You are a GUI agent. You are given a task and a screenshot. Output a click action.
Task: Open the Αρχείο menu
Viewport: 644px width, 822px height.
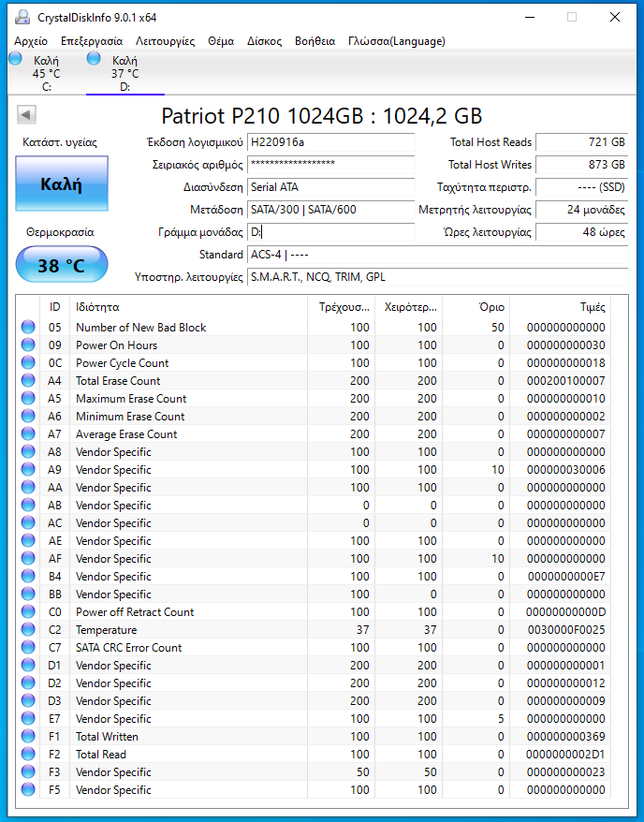tap(31, 41)
